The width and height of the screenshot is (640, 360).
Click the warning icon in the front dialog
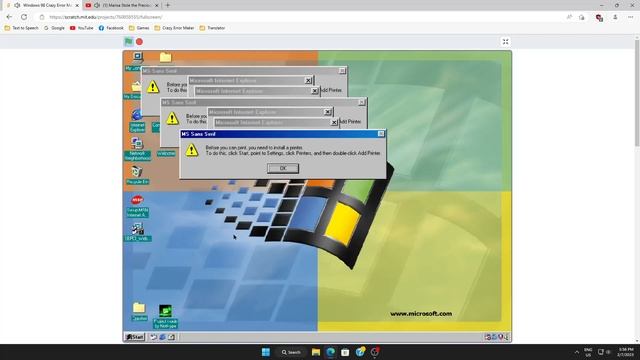(192, 150)
